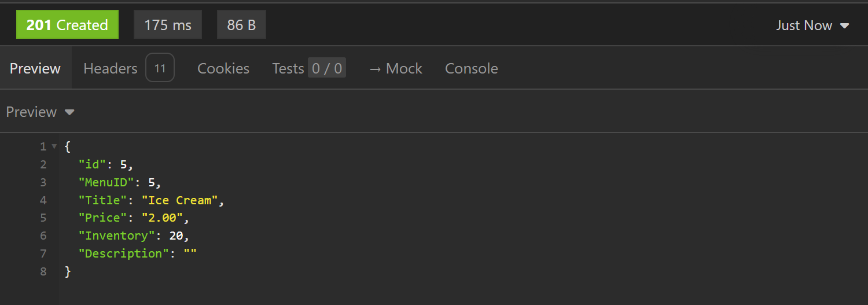Click the empty Description string value
Screen dimensions: 868x305
(x=190, y=253)
